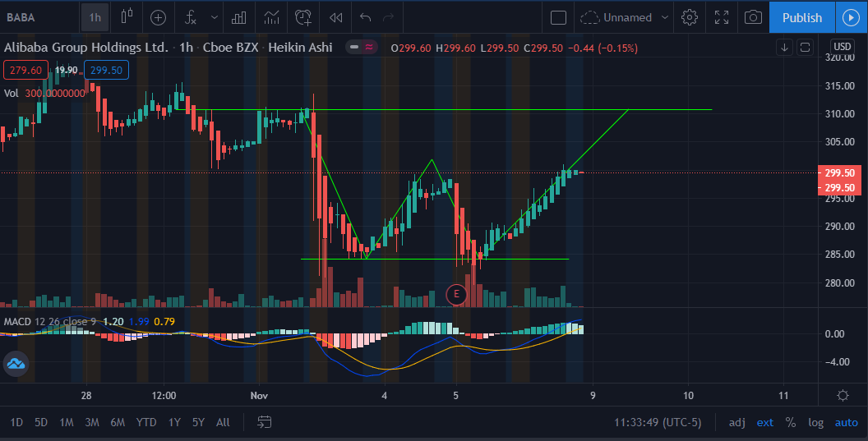Click the maximize pane icon near USD
Screen dimensions: 868x441
805,48
